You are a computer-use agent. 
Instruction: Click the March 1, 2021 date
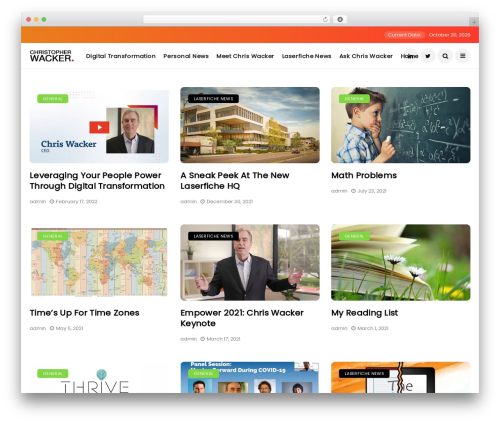373,328
